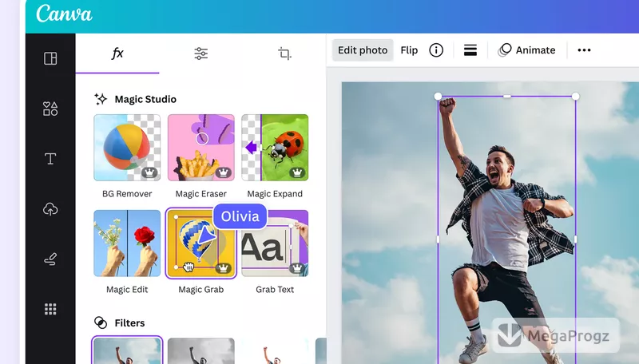Image resolution: width=639 pixels, height=364 pixels.
Task: Click the Magic Grab label
Action: click(201, 290)
